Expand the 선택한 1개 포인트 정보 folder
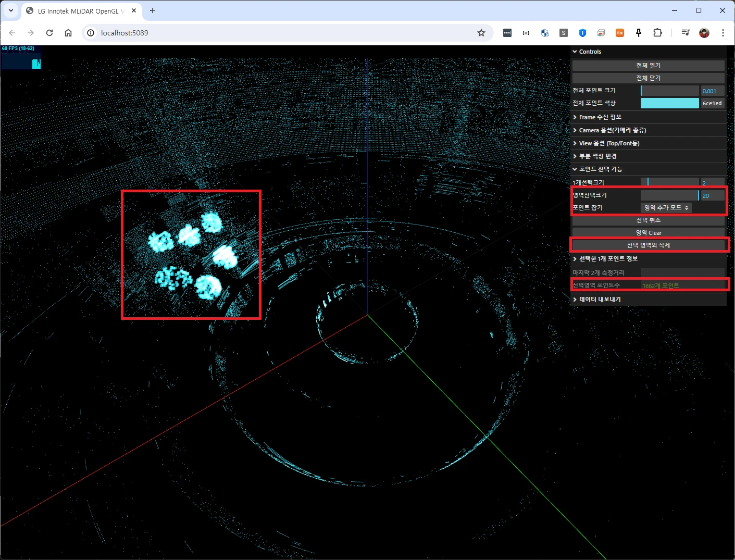 click(x=649, y=259)
